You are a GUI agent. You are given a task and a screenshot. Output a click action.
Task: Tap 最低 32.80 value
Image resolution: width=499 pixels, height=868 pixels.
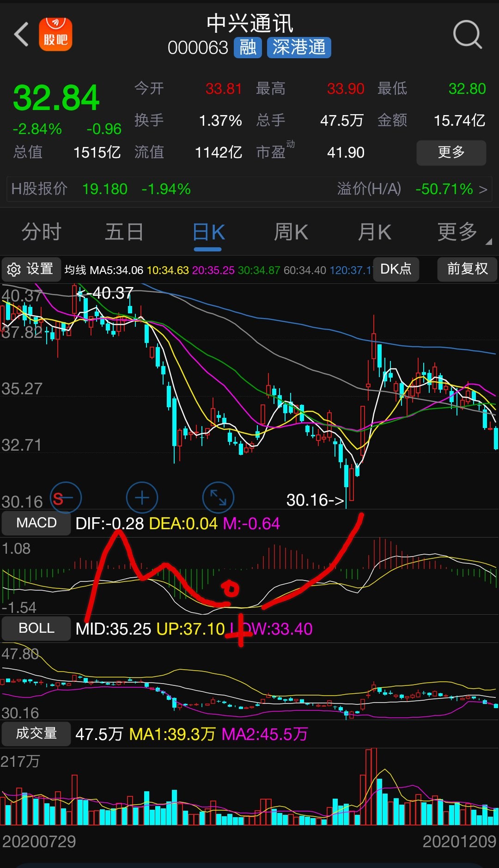467,89
